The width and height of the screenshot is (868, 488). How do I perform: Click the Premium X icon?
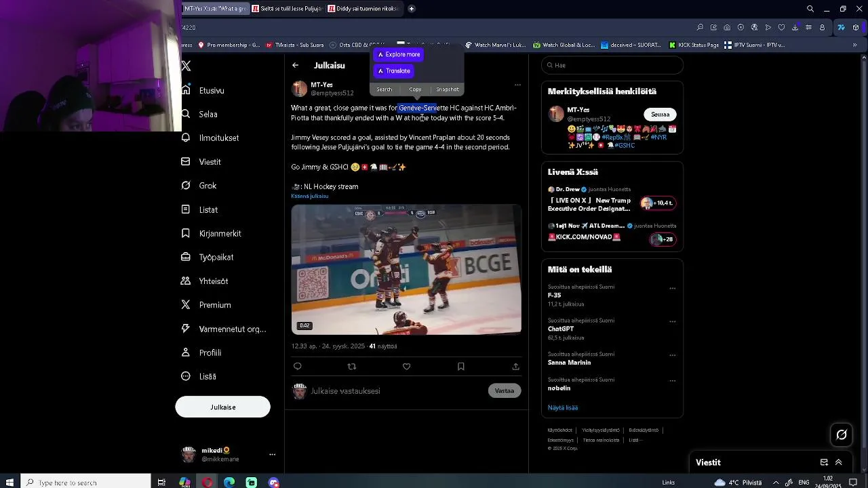pyautogui.click(x=186, y=305)
